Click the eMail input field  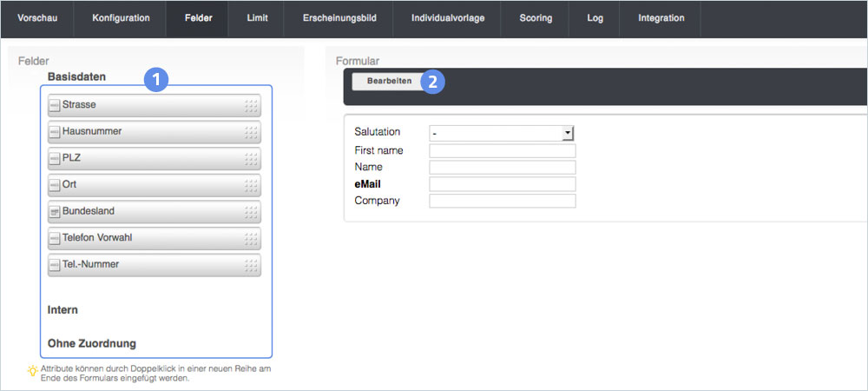[x=503, y=184]
